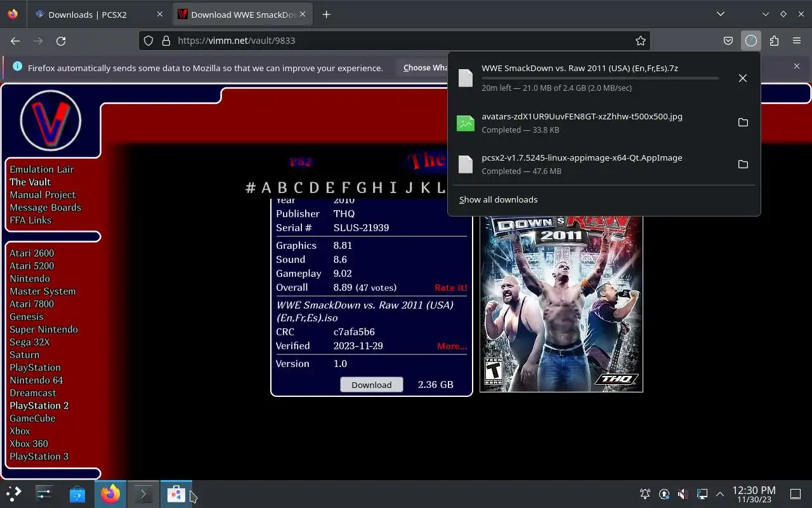Screen dimensions: 812x508
Task: Open the system settings taskbar icon
Action: point(44,494)
